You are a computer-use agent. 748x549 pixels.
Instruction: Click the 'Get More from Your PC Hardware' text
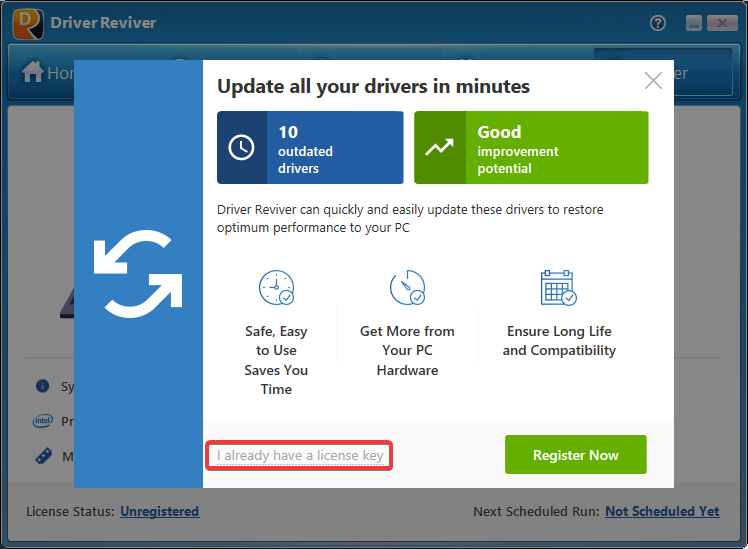(407, 351)
